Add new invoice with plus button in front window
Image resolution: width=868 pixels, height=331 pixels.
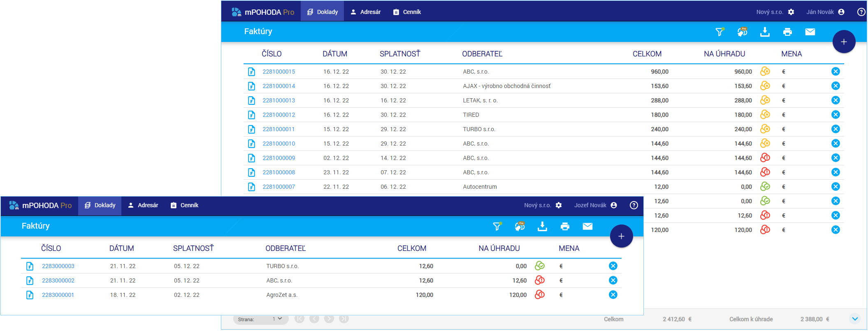[x=621, y=236]
